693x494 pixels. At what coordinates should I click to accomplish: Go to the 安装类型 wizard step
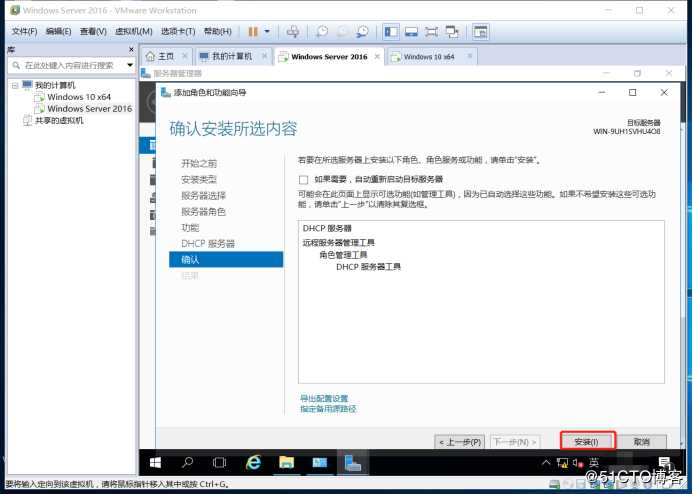(199, 179)
